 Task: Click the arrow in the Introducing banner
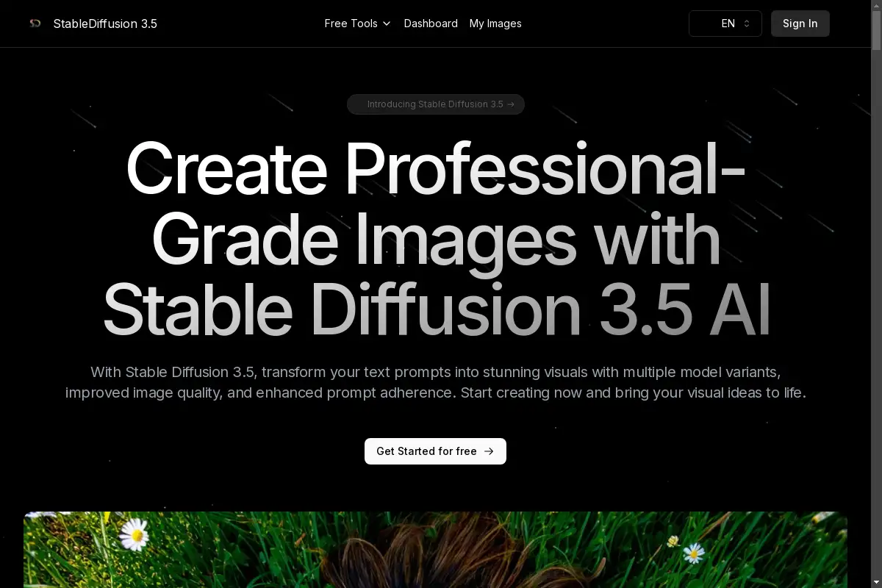point(511,104)
